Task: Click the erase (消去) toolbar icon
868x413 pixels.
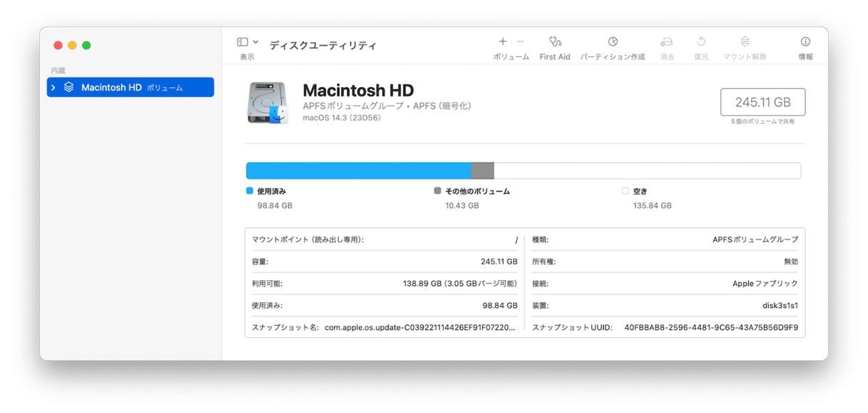Action: click(667, 42)
